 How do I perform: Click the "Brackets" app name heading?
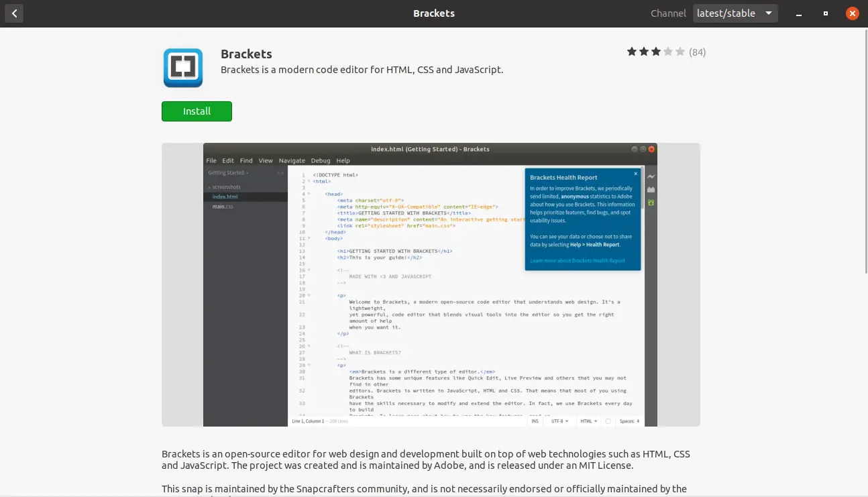[246, 54]
